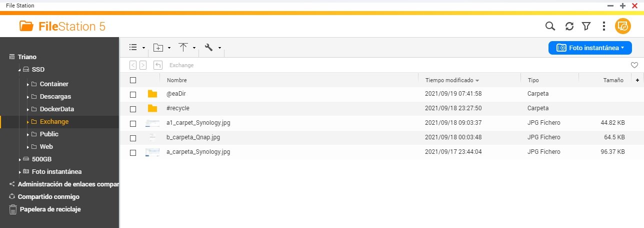Click the upload arrow toolbar icon
Image resolution: width=644 pixels, height=228 pixels.
183,48
